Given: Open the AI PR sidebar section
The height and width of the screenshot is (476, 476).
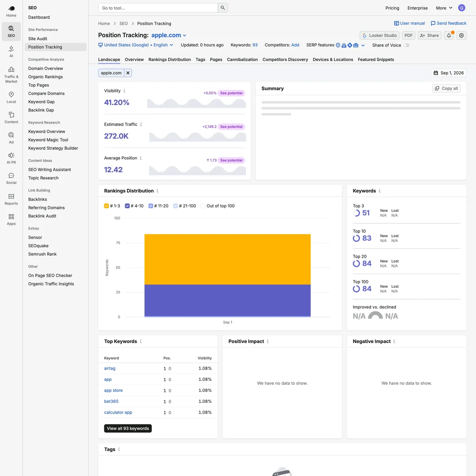Looking at the screenshot, I should point(11,158).
